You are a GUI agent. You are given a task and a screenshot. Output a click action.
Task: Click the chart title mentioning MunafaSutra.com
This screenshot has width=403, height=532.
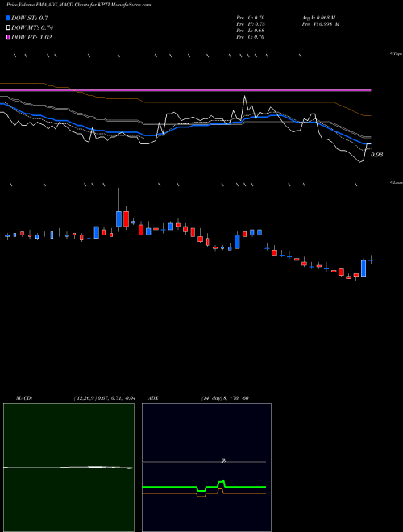point(79,5)
